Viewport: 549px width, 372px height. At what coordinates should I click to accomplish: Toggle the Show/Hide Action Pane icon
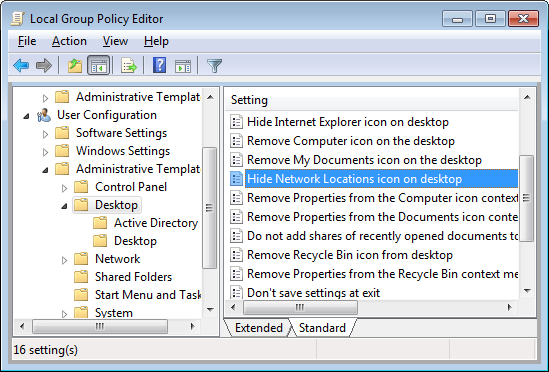point(183,66)
